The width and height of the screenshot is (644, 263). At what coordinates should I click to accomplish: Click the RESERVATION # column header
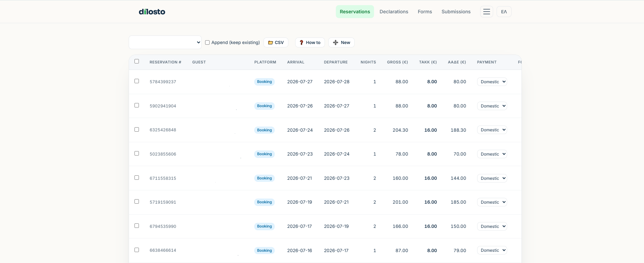coord(165,62)
